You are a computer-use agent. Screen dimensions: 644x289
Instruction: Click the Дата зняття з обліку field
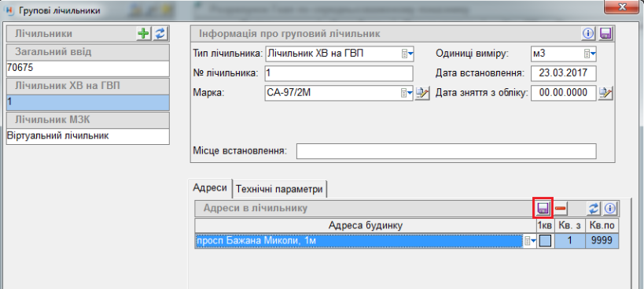(x=563, y=94)
